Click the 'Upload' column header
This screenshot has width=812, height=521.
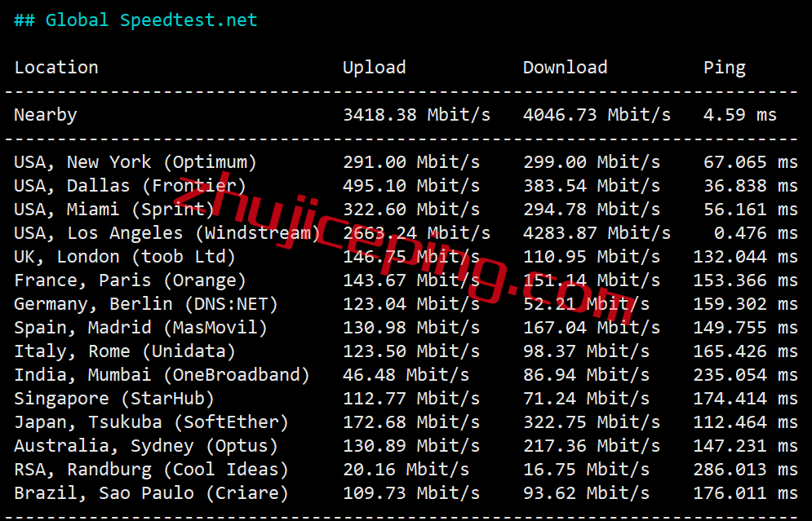coord(375,68)
